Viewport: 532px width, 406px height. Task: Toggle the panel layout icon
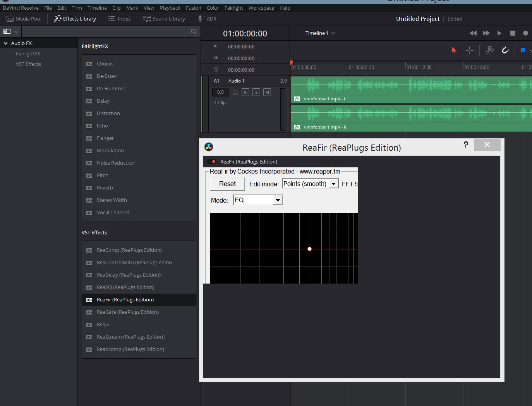click(x=7, y=31)
